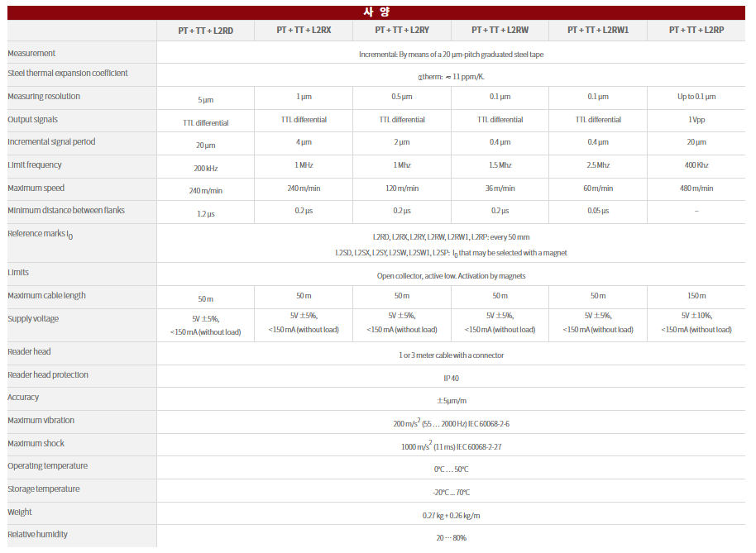Click the 200 kHz limit frequency cell
This screenshot has height=553, width=756.
coord(205,169)
